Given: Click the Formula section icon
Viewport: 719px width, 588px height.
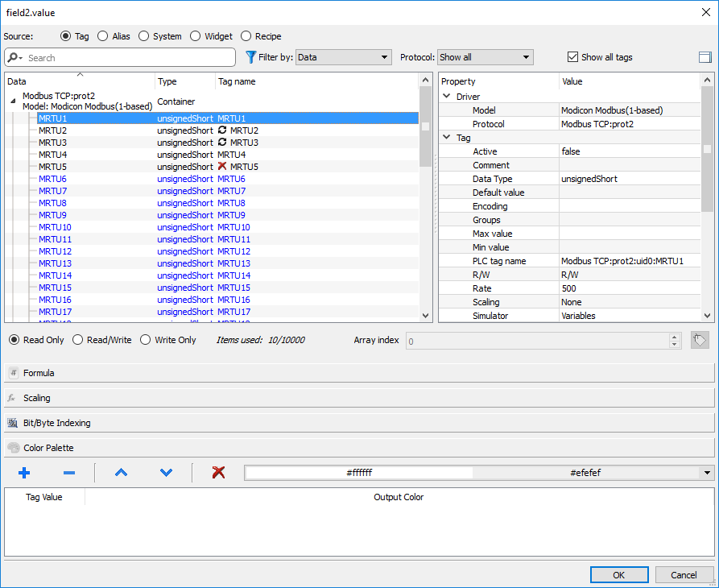Looking at the screenshot, I should click(14, 373).
